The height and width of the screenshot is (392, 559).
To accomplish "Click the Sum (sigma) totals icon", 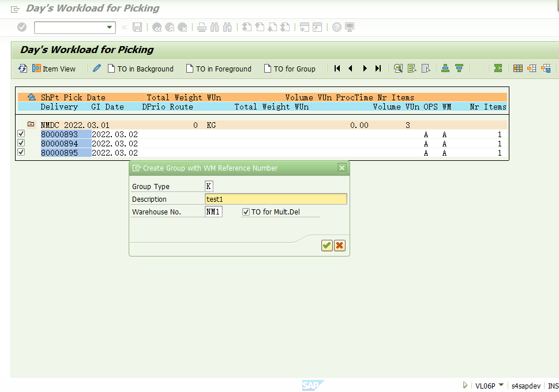I will (x=497, y=68).
